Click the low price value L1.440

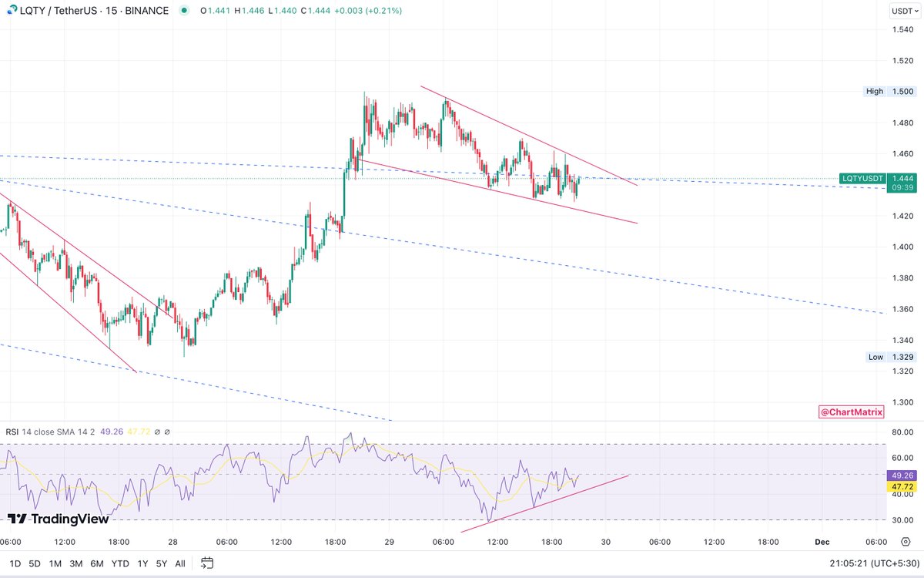(282, 11)
